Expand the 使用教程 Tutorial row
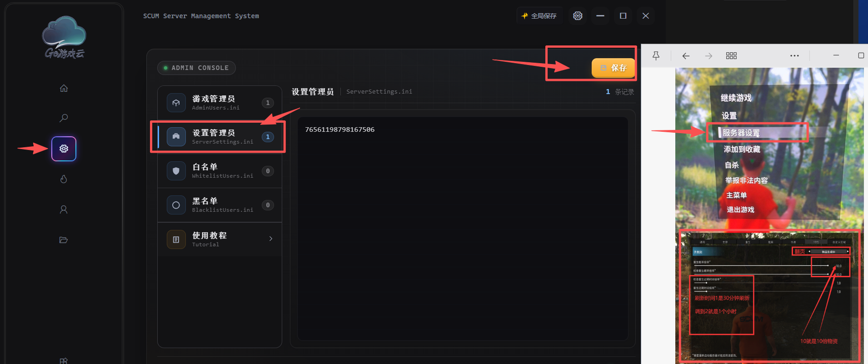Image resolution: width=868 pixels, height=364 pixels. [220, 239]
